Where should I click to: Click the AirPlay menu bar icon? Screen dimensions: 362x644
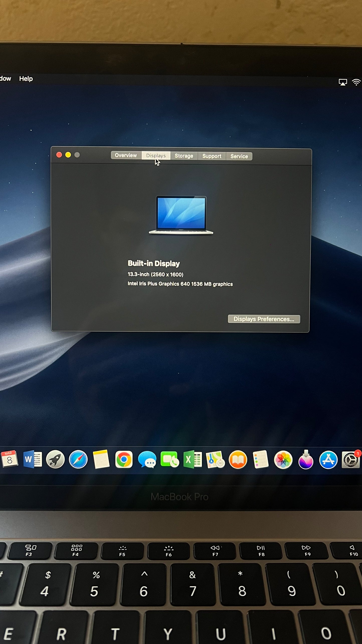pyautogui.click(x=343, y=82)
